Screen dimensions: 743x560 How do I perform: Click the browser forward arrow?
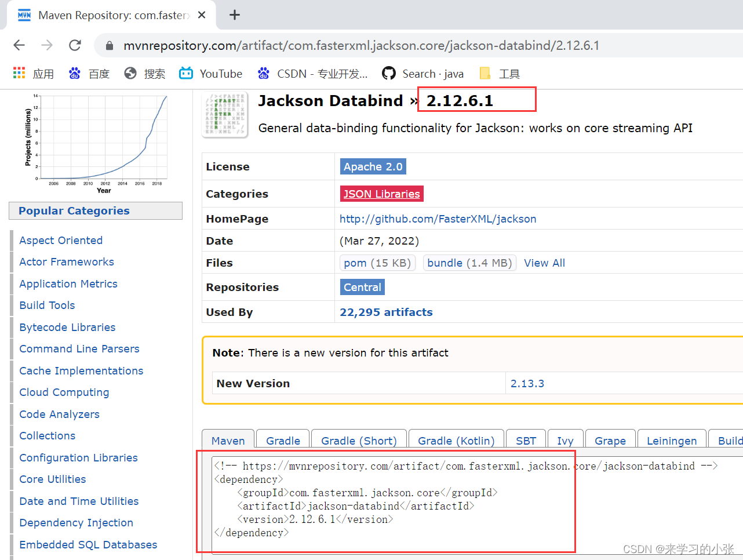pyautogui.click(x=47, y=45)
